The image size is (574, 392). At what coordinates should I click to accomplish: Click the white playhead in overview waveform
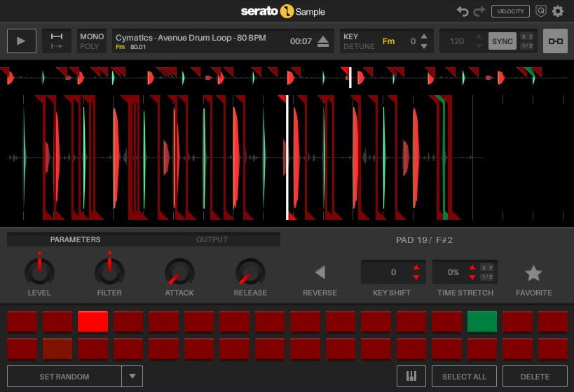(x=350, y=78)
